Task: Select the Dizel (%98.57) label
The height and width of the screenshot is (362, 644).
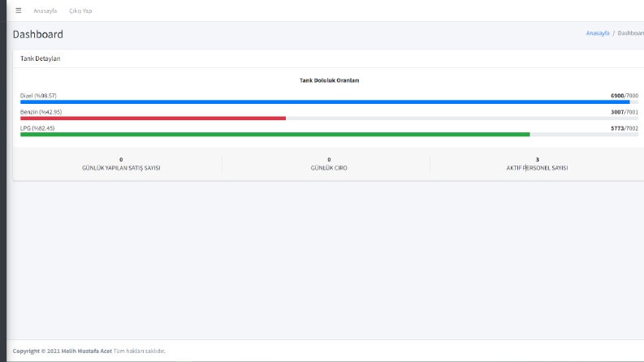Action: tap(39, 96)
